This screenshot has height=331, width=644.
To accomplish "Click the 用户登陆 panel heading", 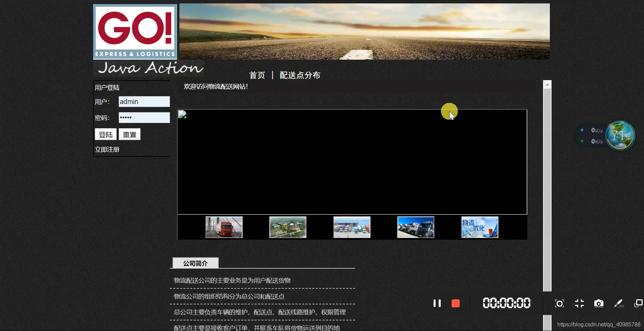I will click(x=107, y=87).
